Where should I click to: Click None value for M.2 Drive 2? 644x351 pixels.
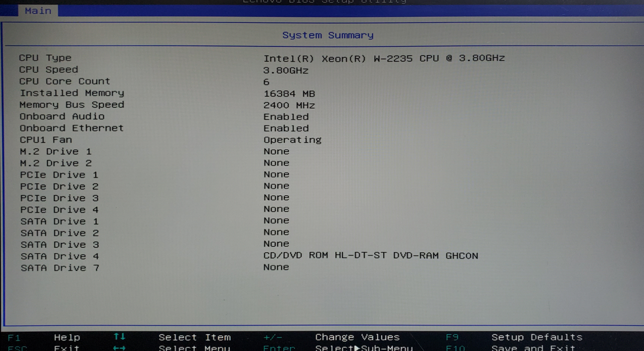pyautogui.click(x=276, y=163)
